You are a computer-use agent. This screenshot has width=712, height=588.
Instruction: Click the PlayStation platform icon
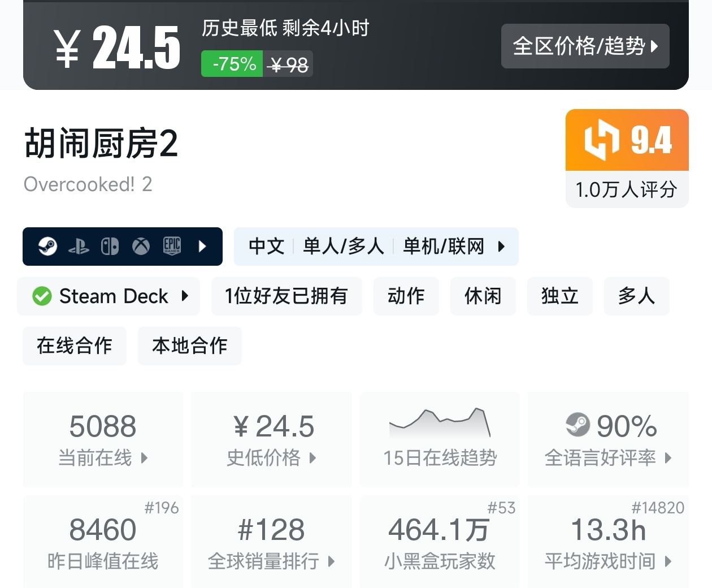pyautogui.click(x=79, y=247)
